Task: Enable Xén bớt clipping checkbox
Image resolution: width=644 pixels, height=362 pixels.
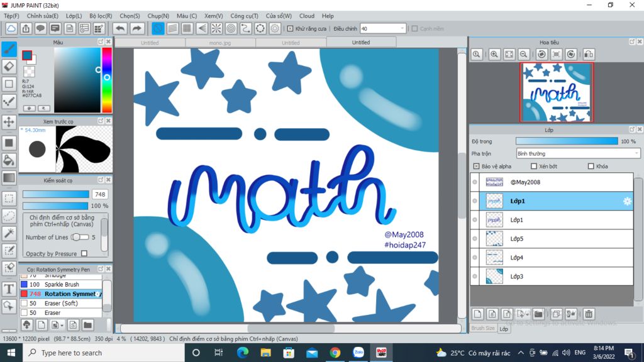Action: [x=533, y=166]
